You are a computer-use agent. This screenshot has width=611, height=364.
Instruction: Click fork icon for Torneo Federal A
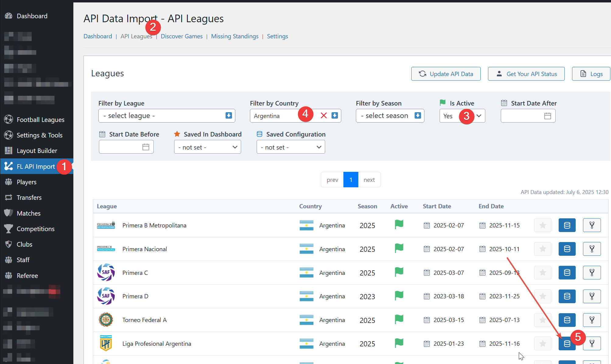coord(592,320)
